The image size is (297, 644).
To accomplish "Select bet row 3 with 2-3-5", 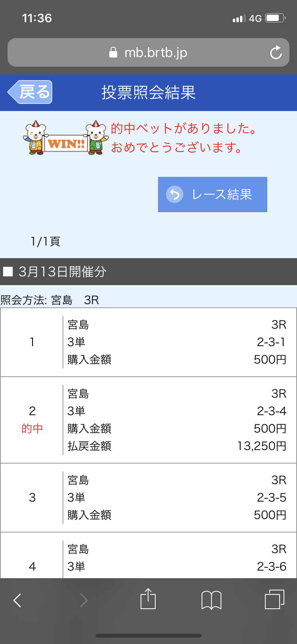I will 148,498.
